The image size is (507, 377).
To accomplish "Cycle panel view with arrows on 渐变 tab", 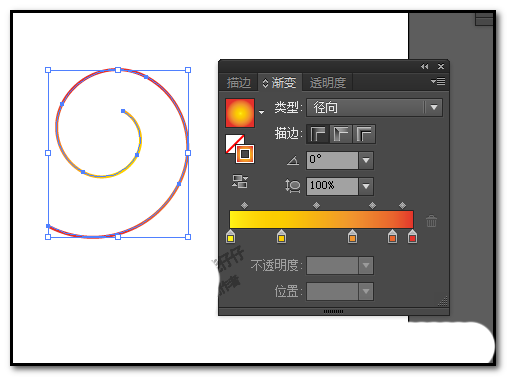I will pos(265,83).
